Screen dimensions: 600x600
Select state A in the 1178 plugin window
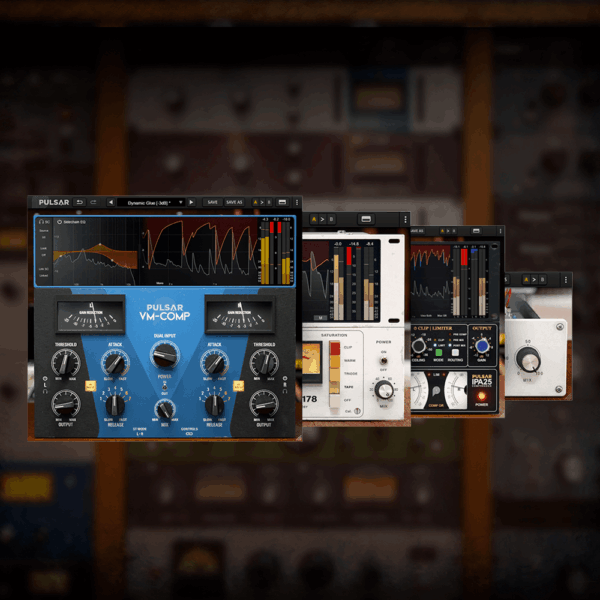tap(314, 219)
